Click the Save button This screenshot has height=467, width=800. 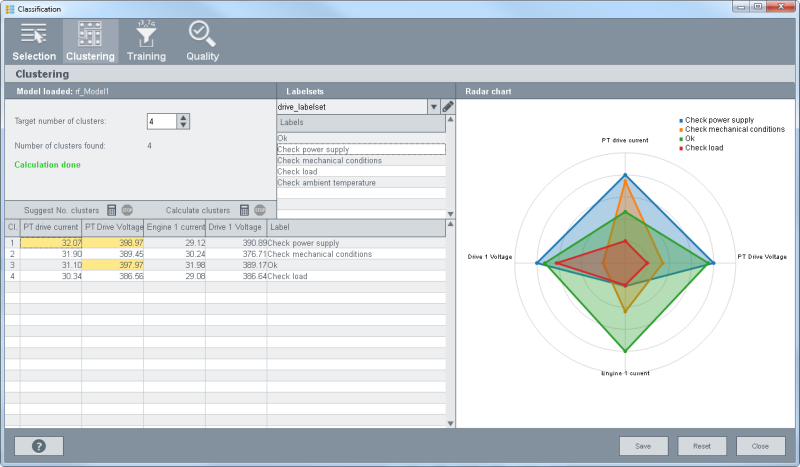pos(644,446)
